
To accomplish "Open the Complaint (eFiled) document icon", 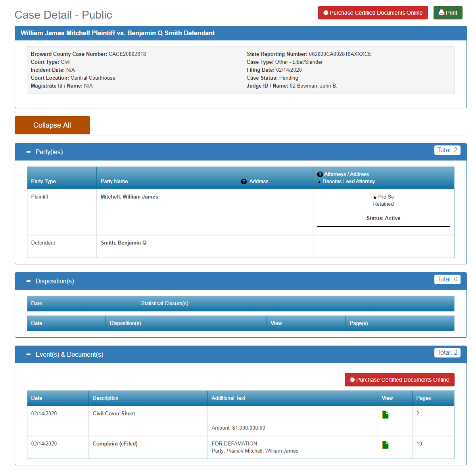I will tap(385, 445).
